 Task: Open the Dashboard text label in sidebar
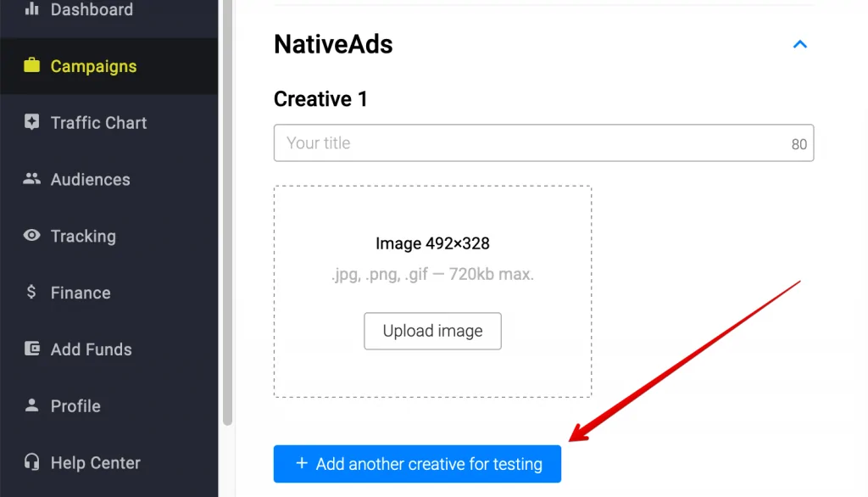pos(92,10)
